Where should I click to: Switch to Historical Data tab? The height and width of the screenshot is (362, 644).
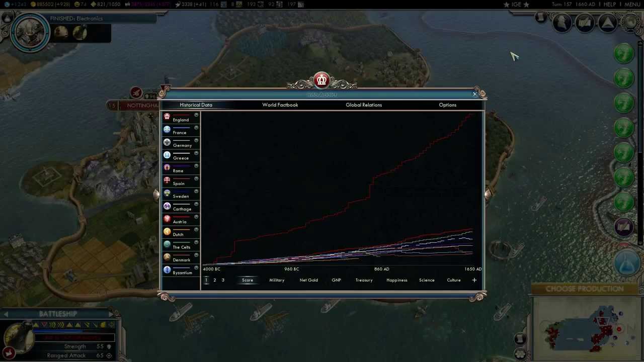tap(196, 105)
